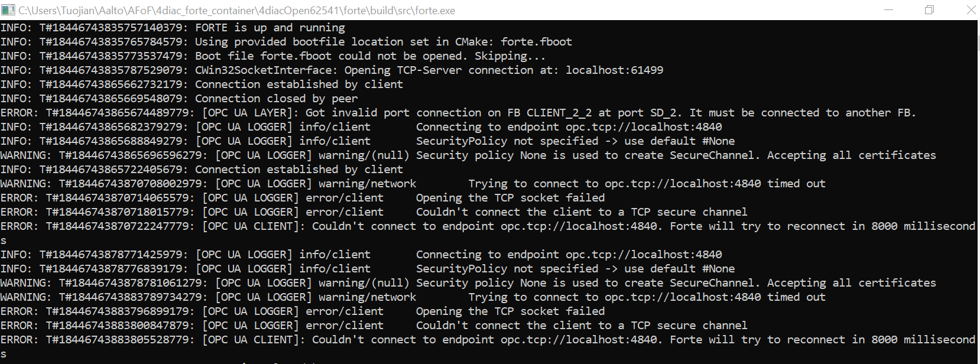Screen dimensions: 980x364
Task: Minimize the forte.exe console window
Action: [888, 10]
